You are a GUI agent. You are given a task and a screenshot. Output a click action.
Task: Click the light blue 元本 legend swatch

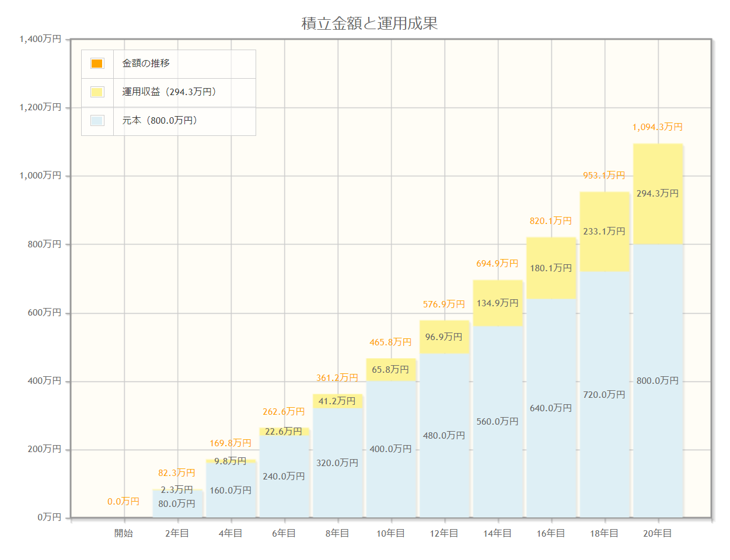(x=97, y=121)
